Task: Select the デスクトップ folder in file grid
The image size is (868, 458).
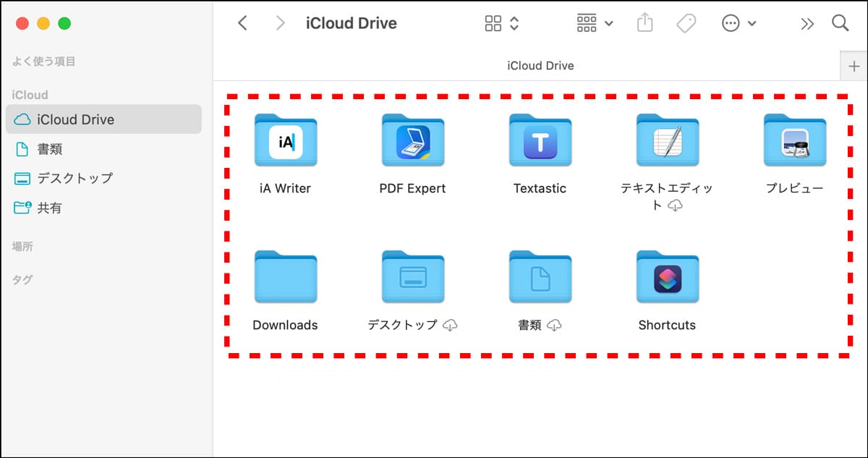Action: pyautogui.click(x=413, y=277)
